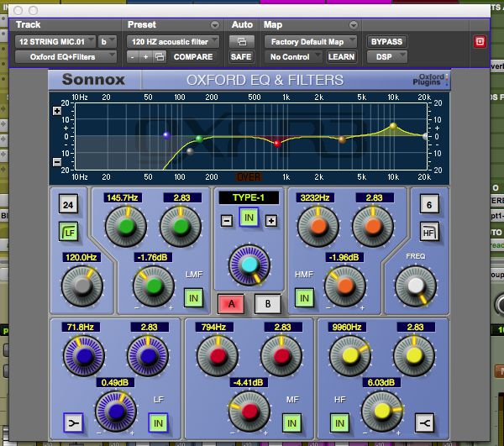Click the cyan master output gain knob

[x=249, y=265]
